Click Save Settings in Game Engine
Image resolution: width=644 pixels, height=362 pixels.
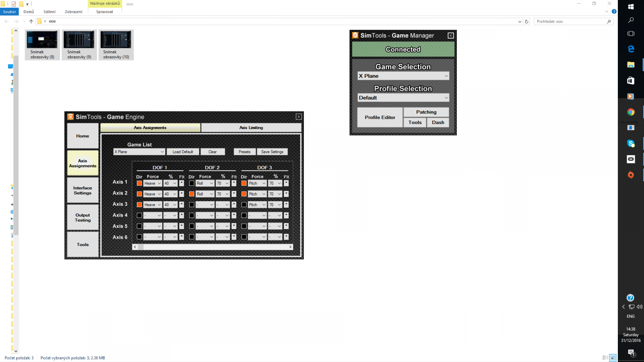(x=272, y=152)
